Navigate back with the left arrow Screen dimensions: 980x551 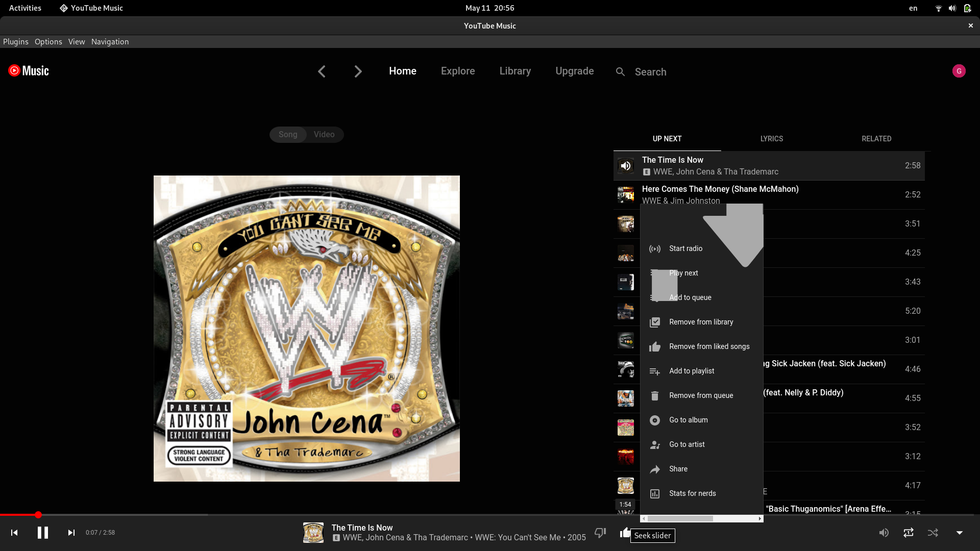[x=322, y=71]
